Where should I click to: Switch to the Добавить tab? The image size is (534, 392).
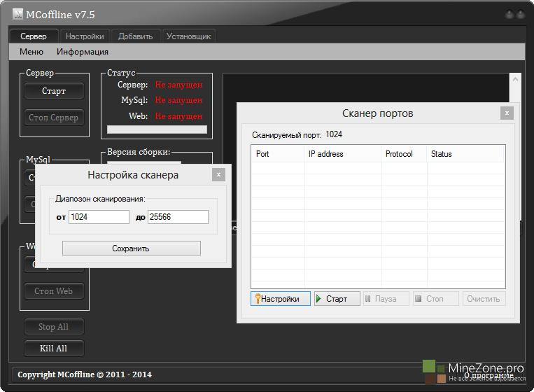click(x=135, y=36)
